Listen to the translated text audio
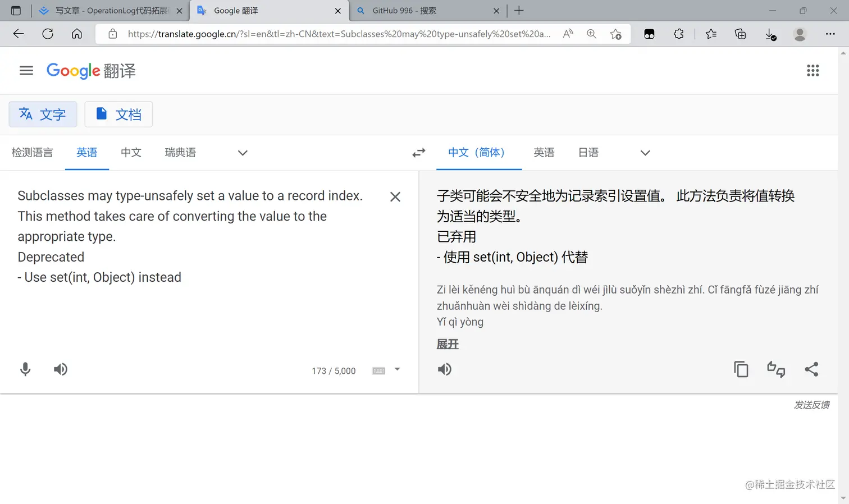Viewport: 849px width, 504px height. pos(445,369)
